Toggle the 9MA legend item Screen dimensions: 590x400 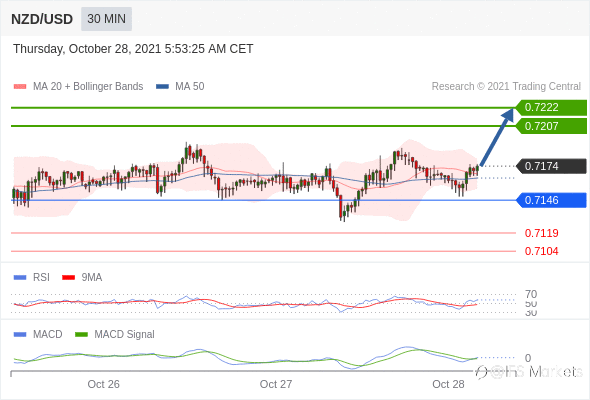(82, 277)
